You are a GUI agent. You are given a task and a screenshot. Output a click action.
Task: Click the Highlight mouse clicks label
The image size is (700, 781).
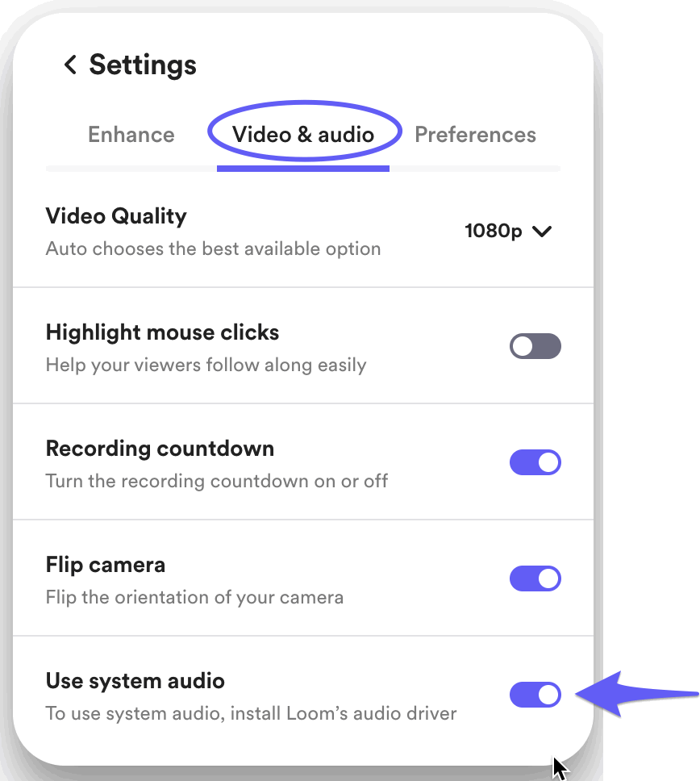click(x=162, y=332)
